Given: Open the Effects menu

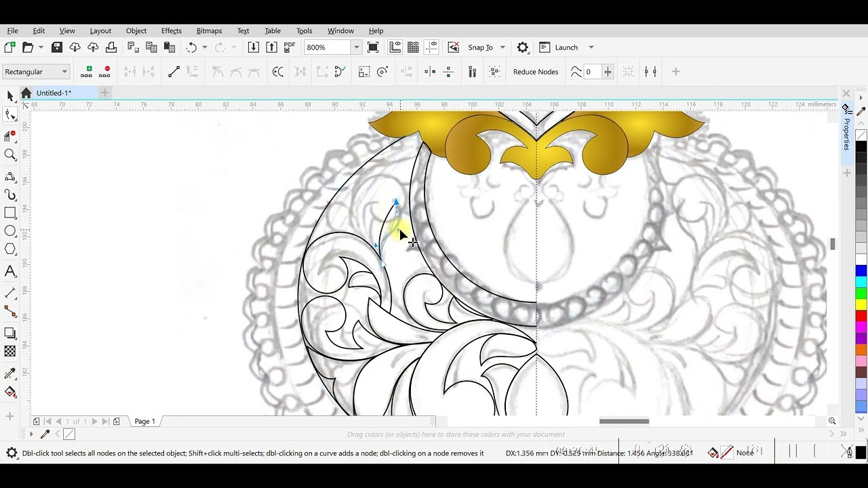Looking at the screenshot, I should [172, 30].
